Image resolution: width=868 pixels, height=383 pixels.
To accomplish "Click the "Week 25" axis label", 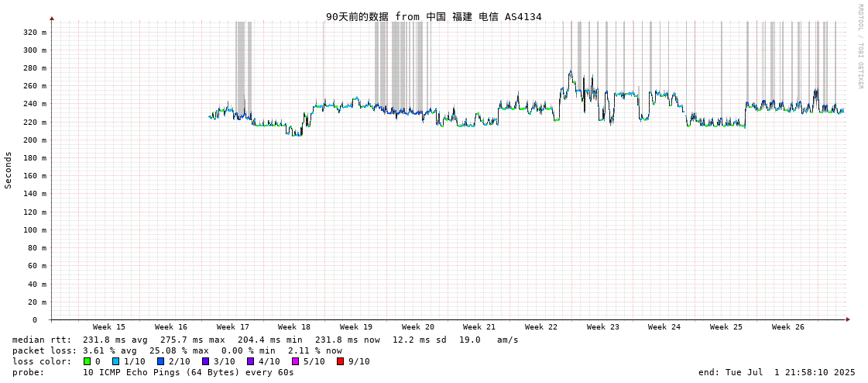I will (726, 327).
